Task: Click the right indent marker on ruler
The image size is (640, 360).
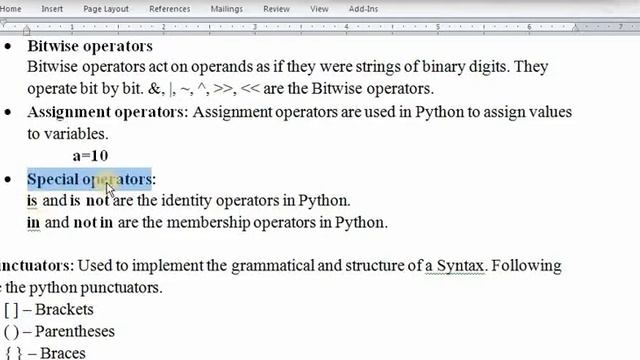Action: coord(575,28)
